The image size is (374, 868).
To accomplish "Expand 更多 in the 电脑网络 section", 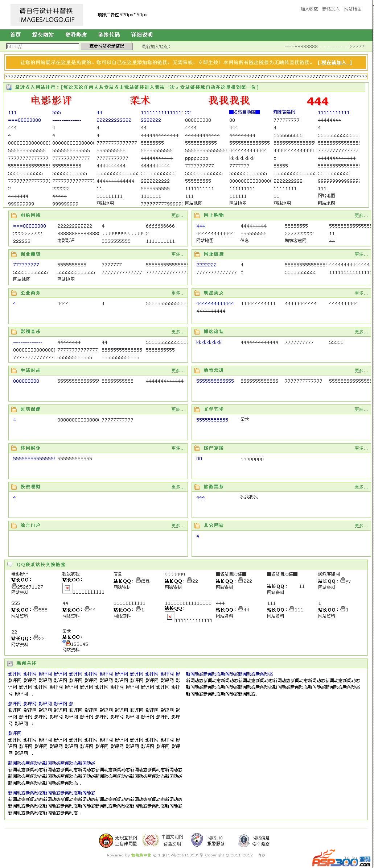I will tap(178, 215).
